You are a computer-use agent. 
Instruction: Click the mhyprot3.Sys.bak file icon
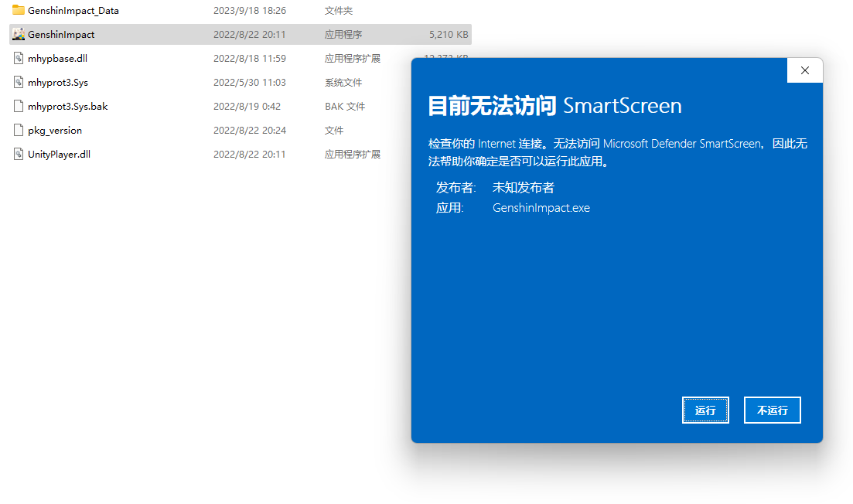click(x=19, y=107)
